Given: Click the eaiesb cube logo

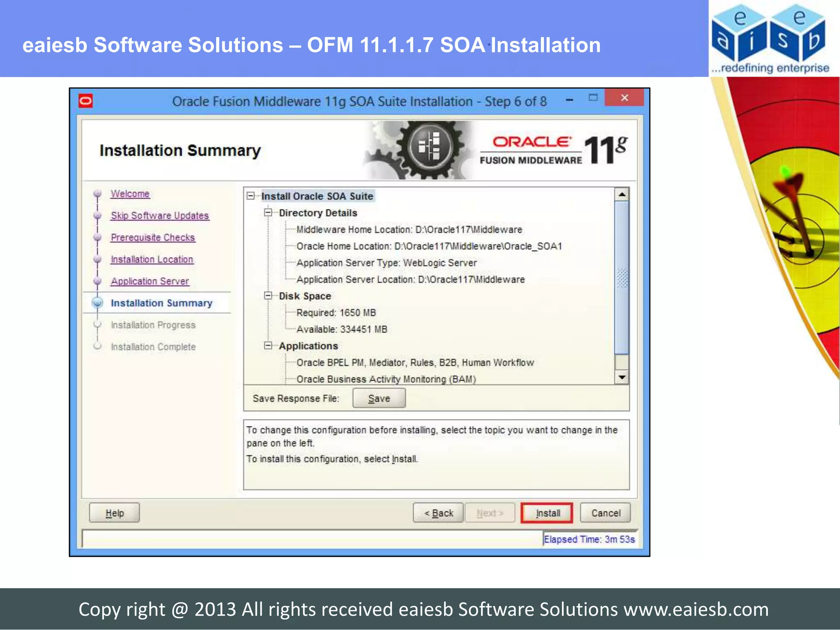Looking at the screenshot, I should pyautogui.click(x=769, y=34).
